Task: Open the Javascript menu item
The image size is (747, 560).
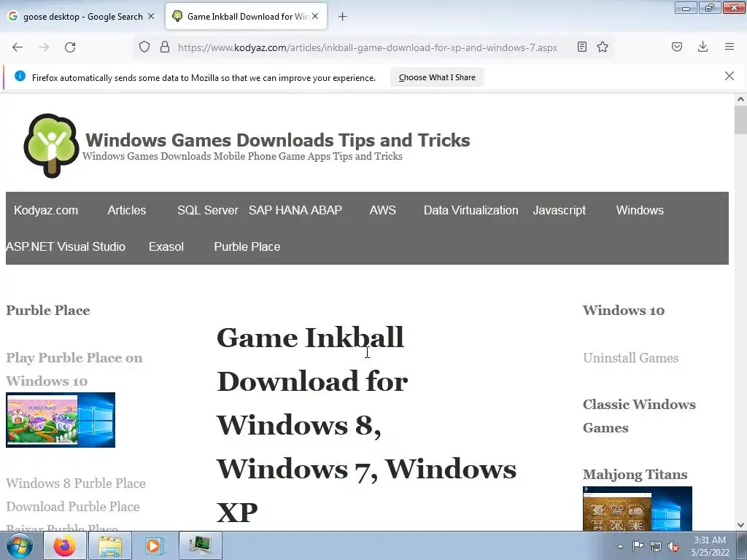Action: point(560,211)
